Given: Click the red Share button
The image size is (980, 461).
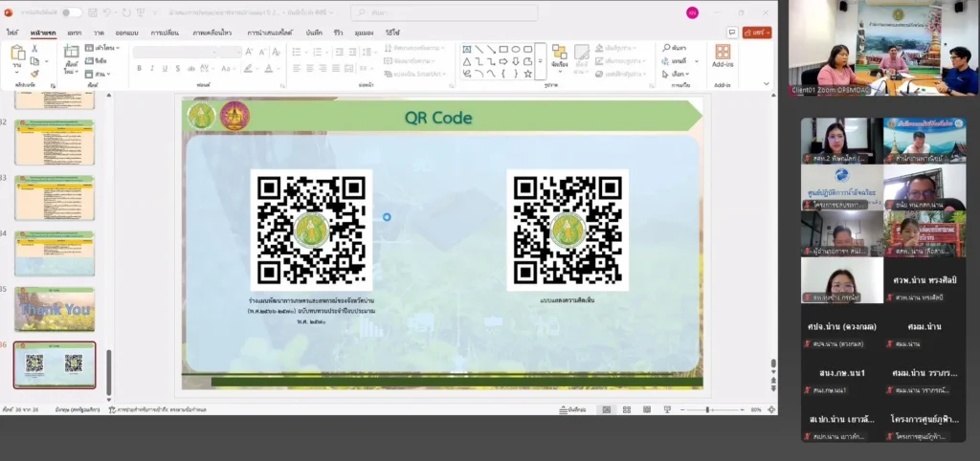Looking at the screenshot, I should point(757,33).
